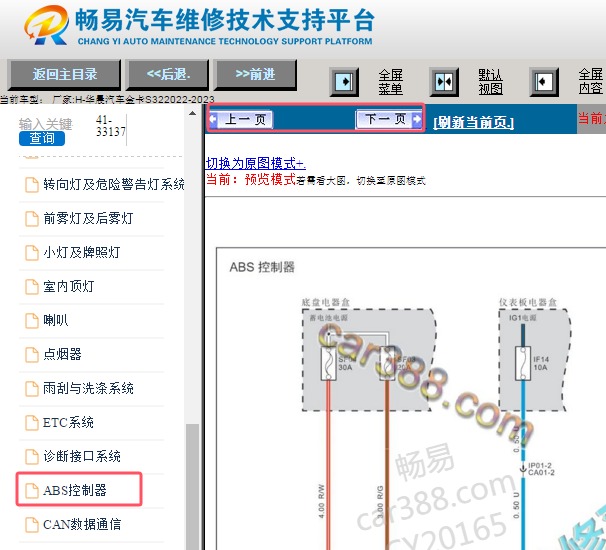Click the full-screen menu arrow icon
Viewport: 606px width, 550px height.
tap(344, 82)
